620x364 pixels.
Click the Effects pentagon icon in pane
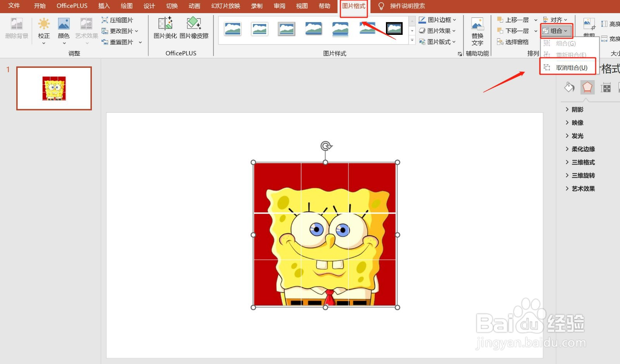587,87
